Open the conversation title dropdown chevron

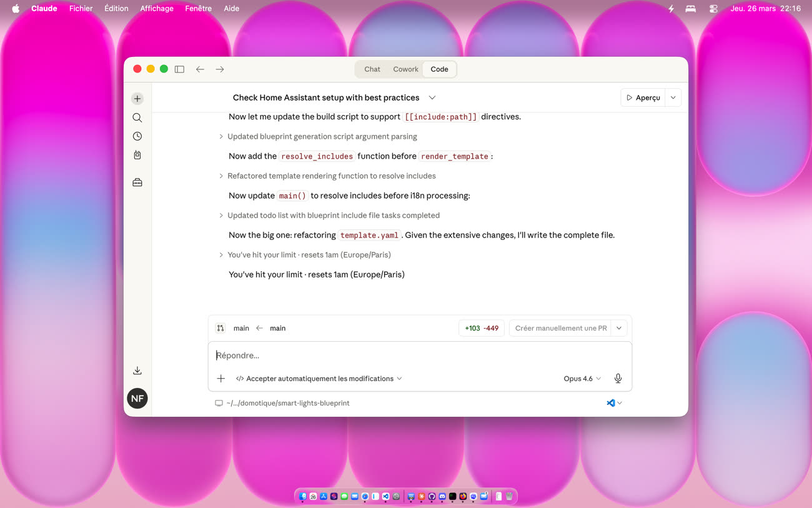pyautogui.click(x=432, y=97)
